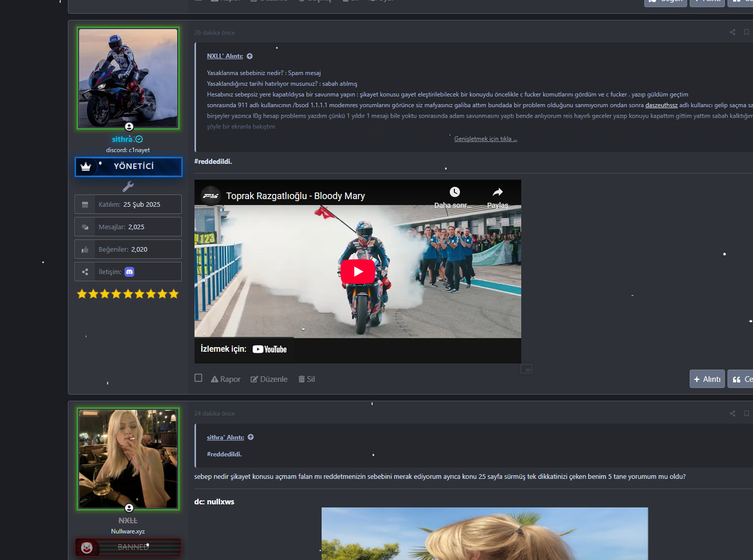Screen dimensions: 753x560
Task: Click the '26 dakika önce' timestamp
Action: click(214, 33)
